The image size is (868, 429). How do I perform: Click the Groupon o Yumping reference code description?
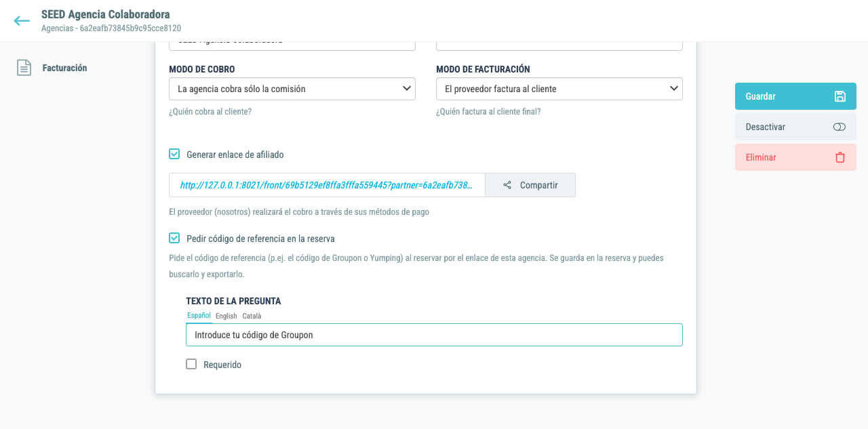[416, 266]
